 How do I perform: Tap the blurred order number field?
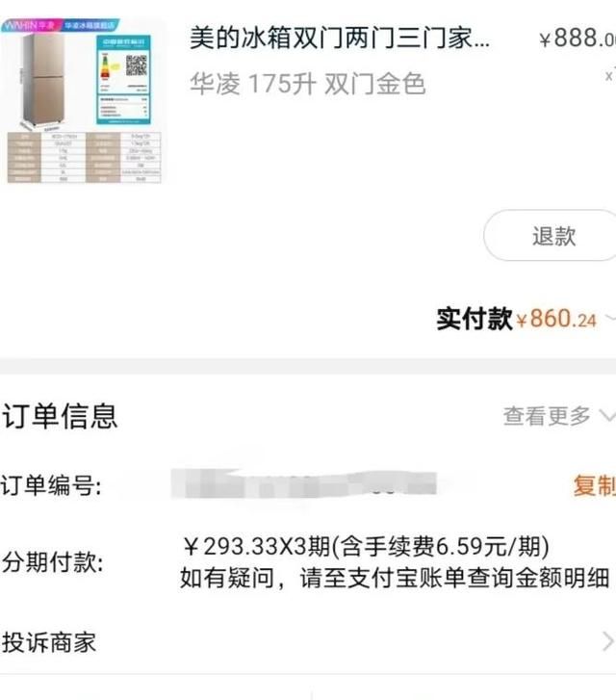tap(303, 483)
